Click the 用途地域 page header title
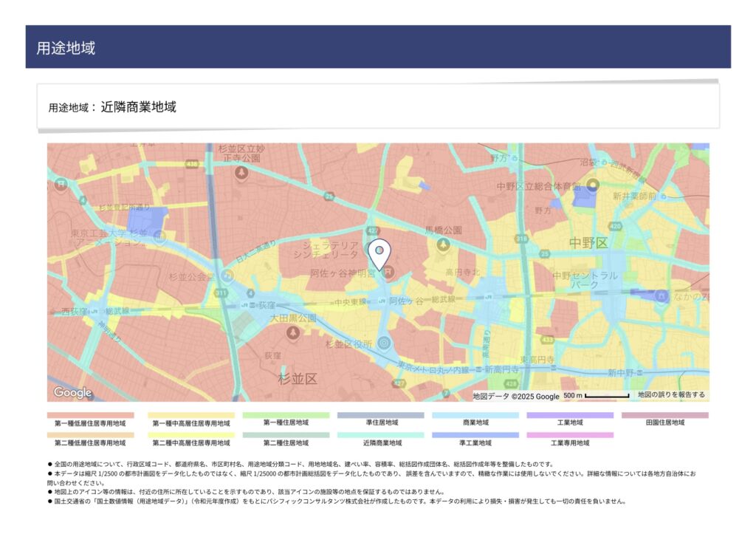The width and height of the screenshot is (756, 534). point(66,48)
